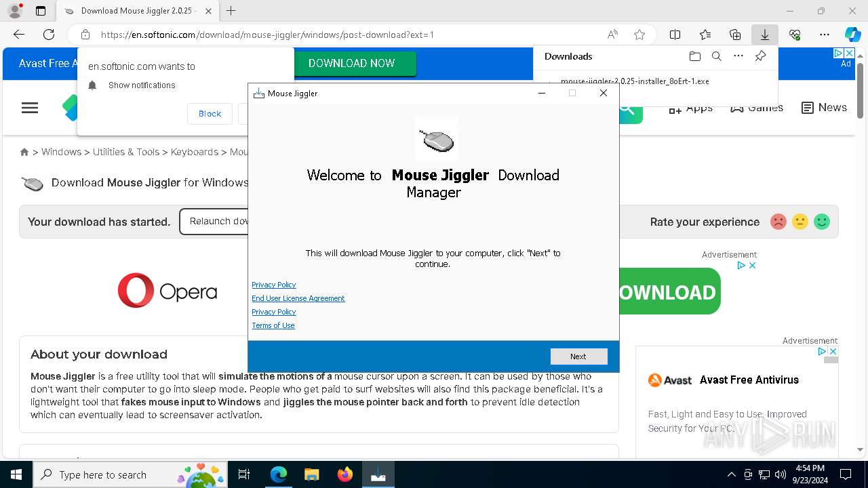
Task: Go to Softonic home breadcrumb icon
Action: 24,152
